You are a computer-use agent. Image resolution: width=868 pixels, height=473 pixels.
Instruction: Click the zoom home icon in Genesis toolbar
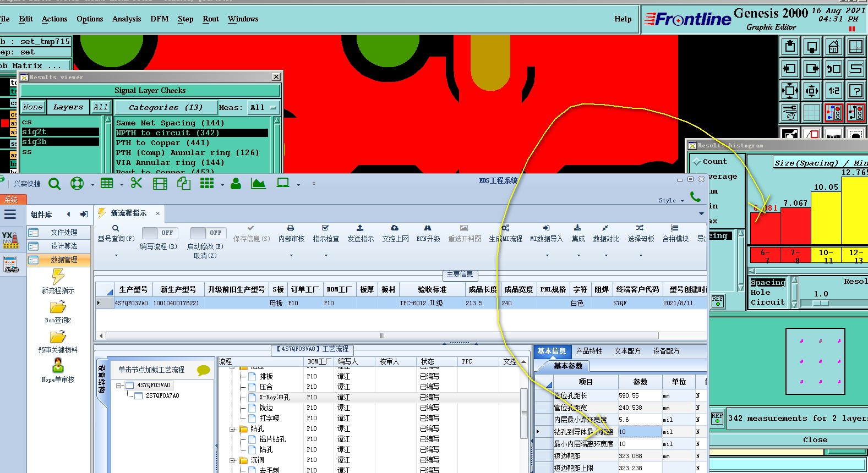point(833,47)
